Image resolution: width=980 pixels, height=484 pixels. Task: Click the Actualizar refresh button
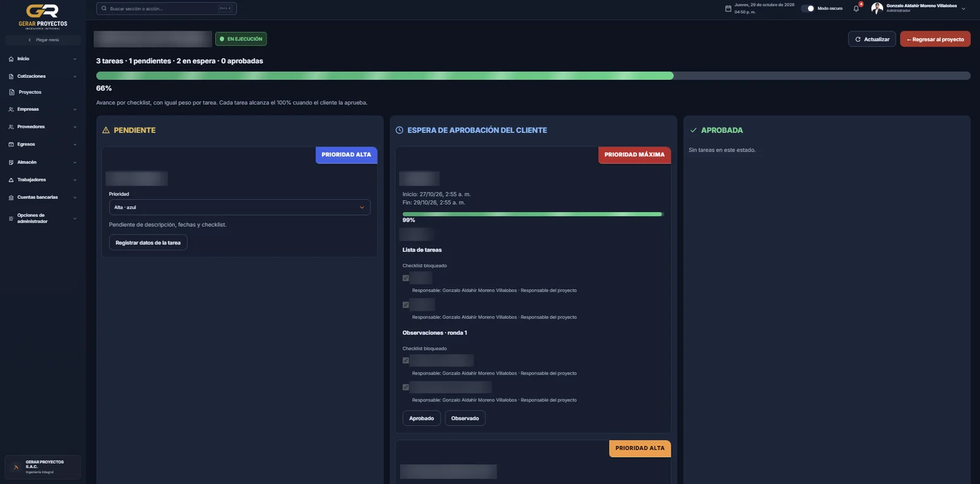pos(872,39)
